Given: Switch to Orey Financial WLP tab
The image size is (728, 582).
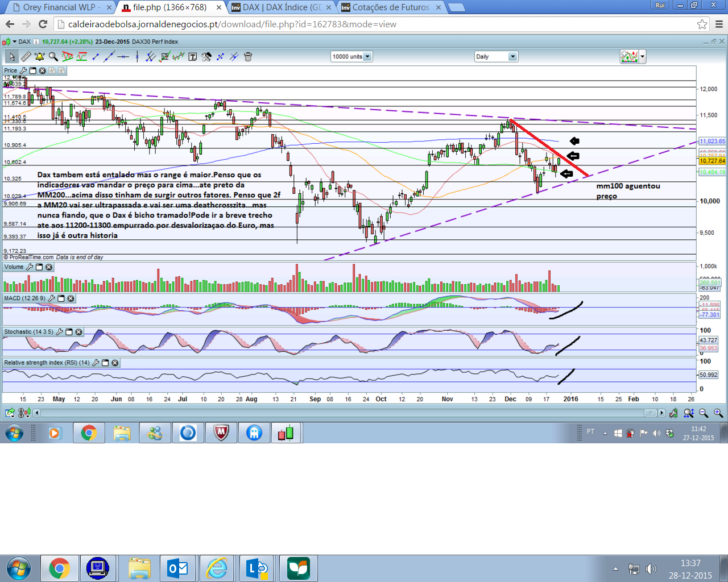Looking at the screenshot, I should (60, 7).
